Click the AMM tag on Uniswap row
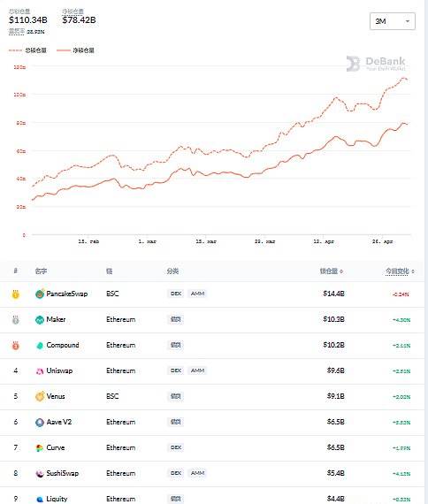Image resolution: width=428 pixels, height=504 pixels. click(197, 370)
